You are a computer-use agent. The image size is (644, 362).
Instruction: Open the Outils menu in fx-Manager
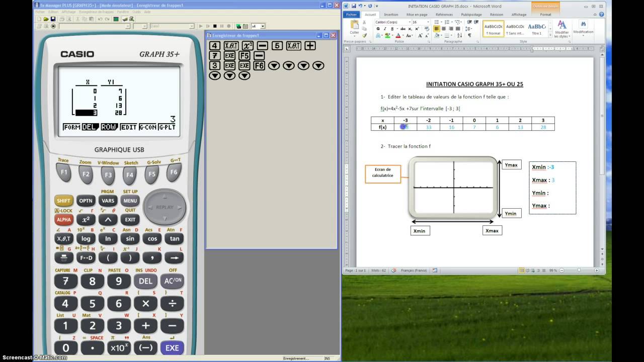coord(136,12)
